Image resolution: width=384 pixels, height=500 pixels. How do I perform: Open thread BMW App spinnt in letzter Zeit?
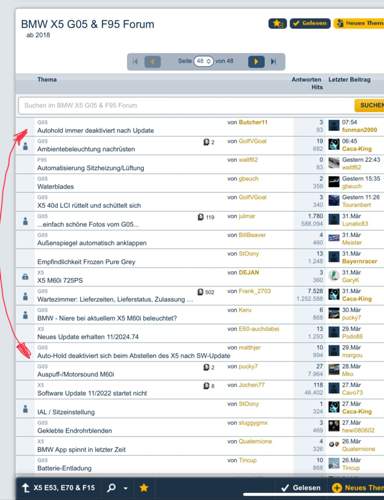click(x=82, y=449)
